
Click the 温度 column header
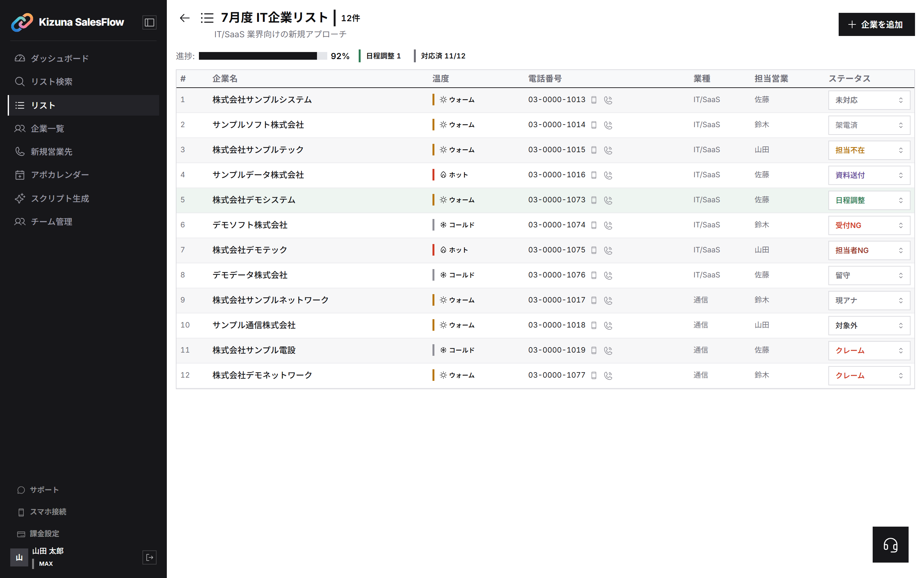[x=441, y=79]
